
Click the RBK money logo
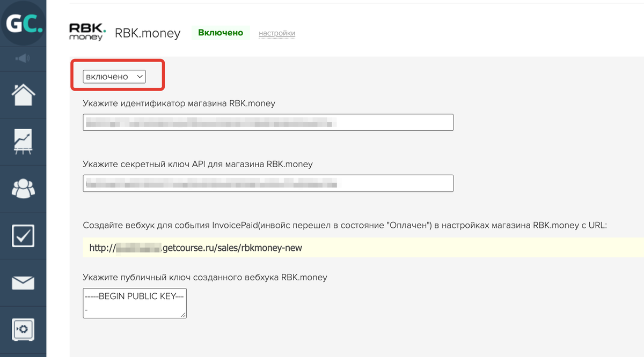[87, 33]
